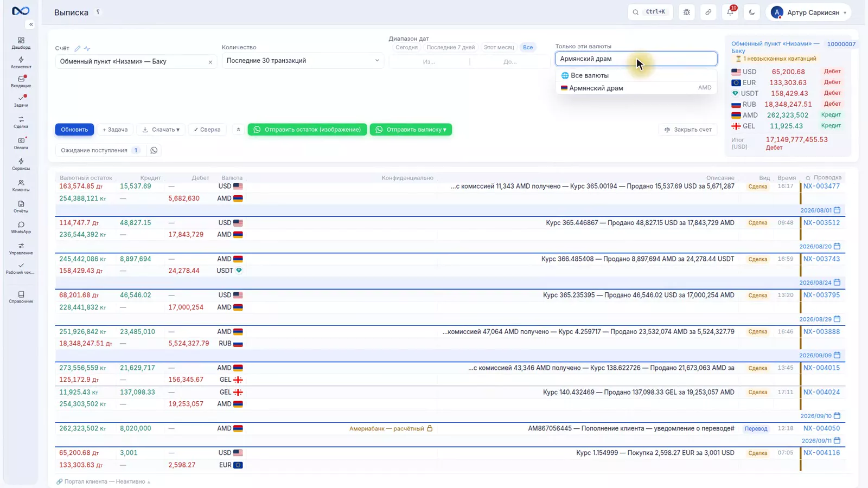Expand Портал клиента — Неактивно

pos(103,481)
